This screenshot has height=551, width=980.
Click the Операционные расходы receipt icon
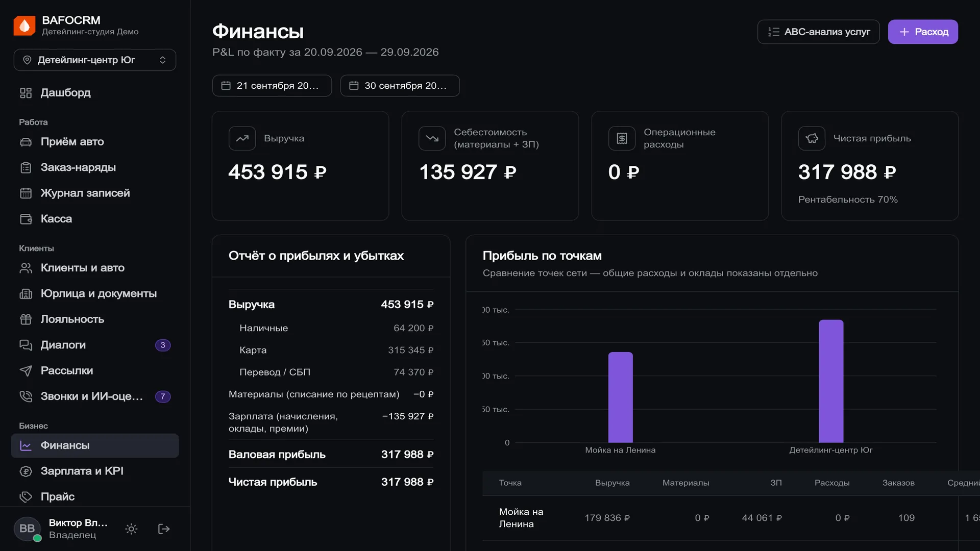[x=622, y=138]
